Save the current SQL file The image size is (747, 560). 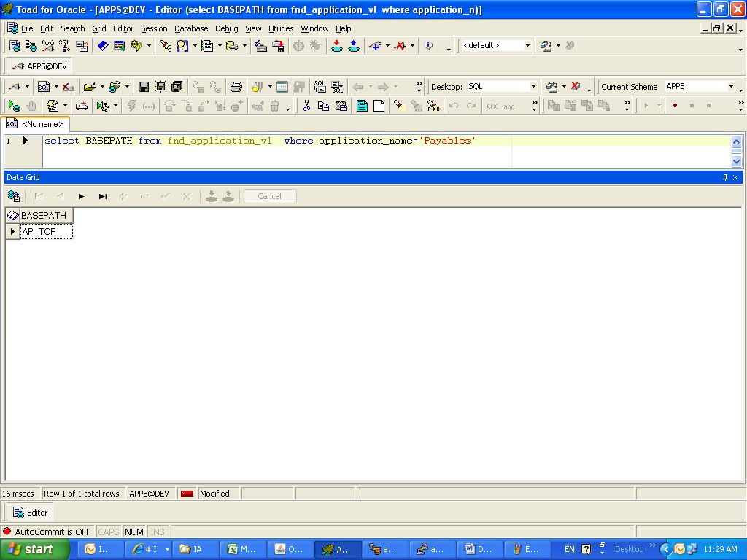142,86
